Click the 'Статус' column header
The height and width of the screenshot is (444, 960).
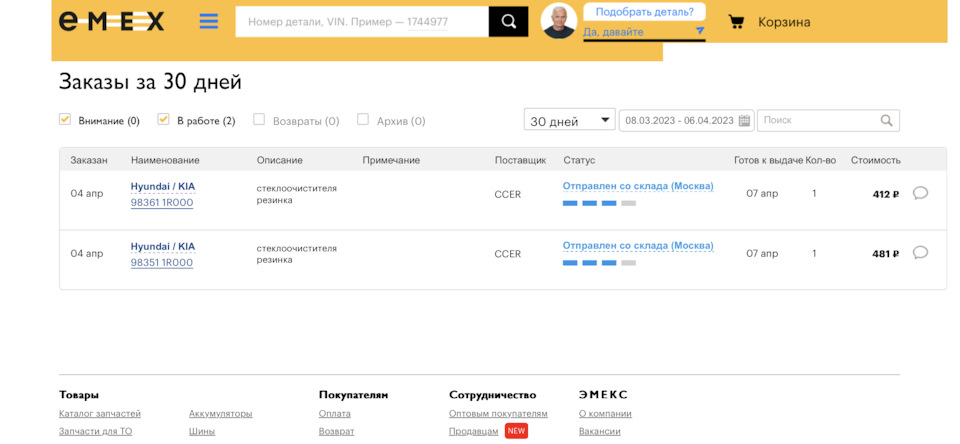click(x=579, y=160)
